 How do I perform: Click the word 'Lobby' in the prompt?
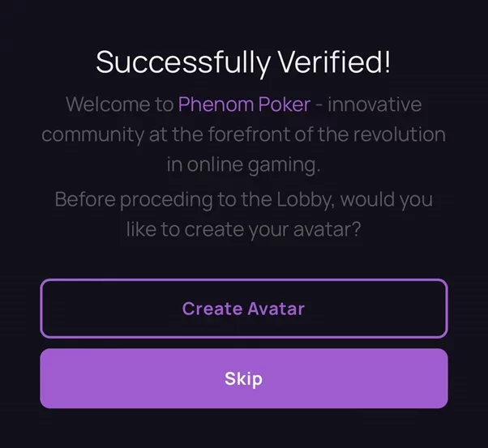pyautogui.click(x=306, y=199)
